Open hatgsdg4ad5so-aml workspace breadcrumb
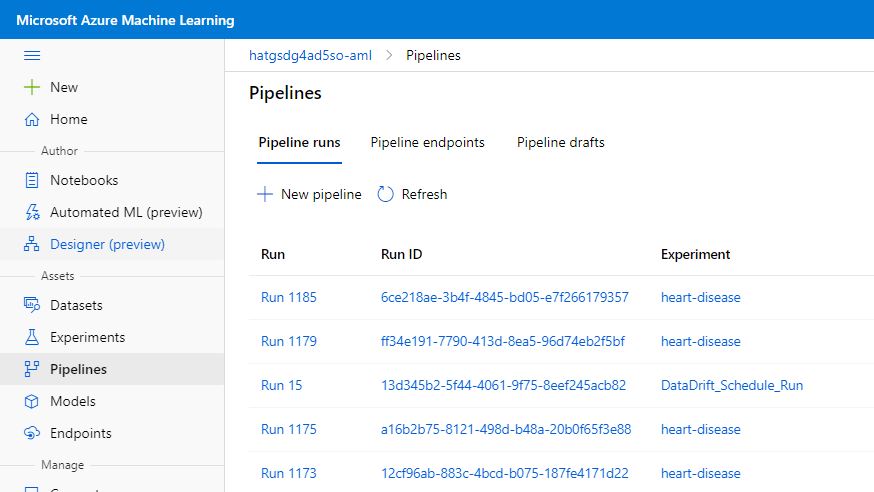Screen dimensions: 874x492 [310, 56]
